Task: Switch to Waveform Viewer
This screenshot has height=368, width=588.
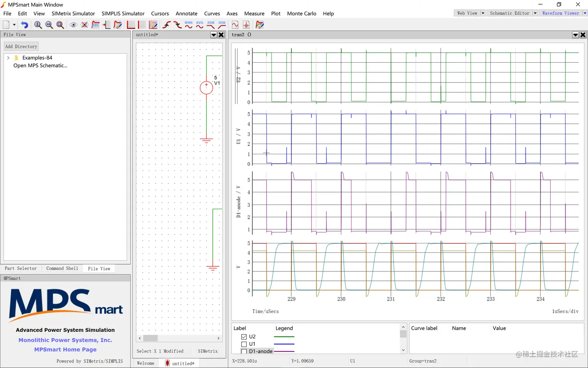Action: [x=560, y=13]
